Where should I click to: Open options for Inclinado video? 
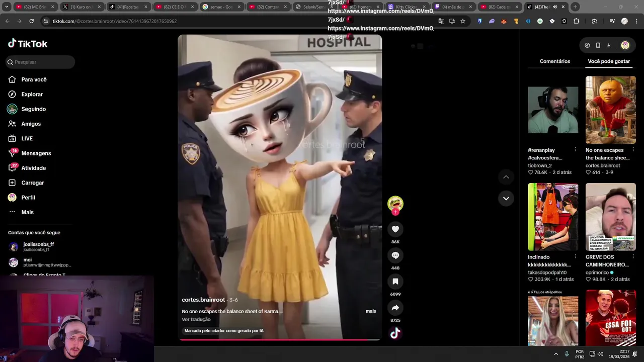(x=576, y=257)
